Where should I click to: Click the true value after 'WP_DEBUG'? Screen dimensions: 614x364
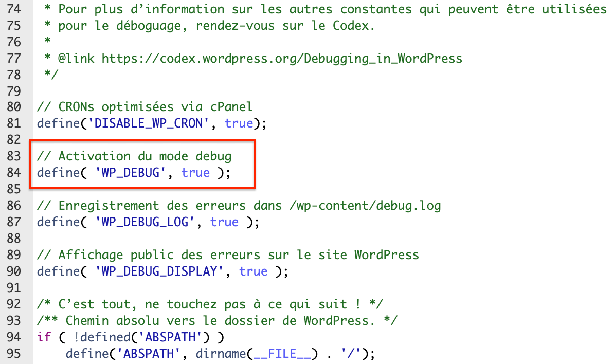(x=195, y=172)
